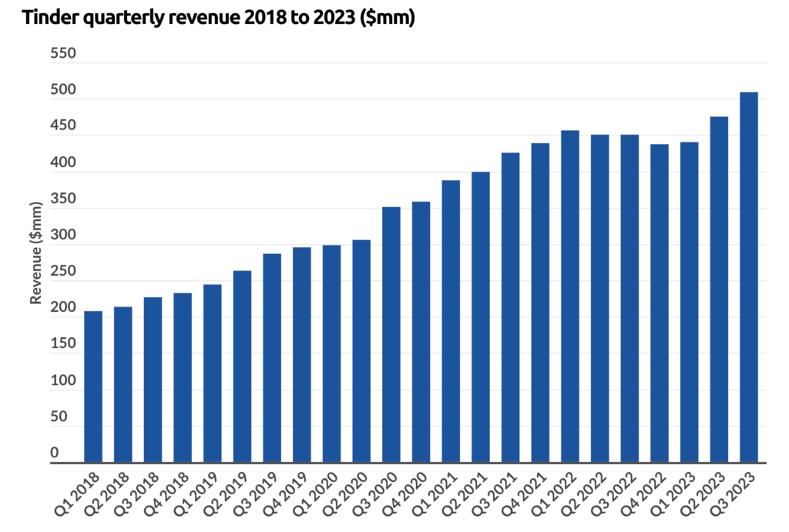Click the Q4 2019 revenue bar
Image resolution: width=789 pixels, height=532 pixels.
(302, 355)
